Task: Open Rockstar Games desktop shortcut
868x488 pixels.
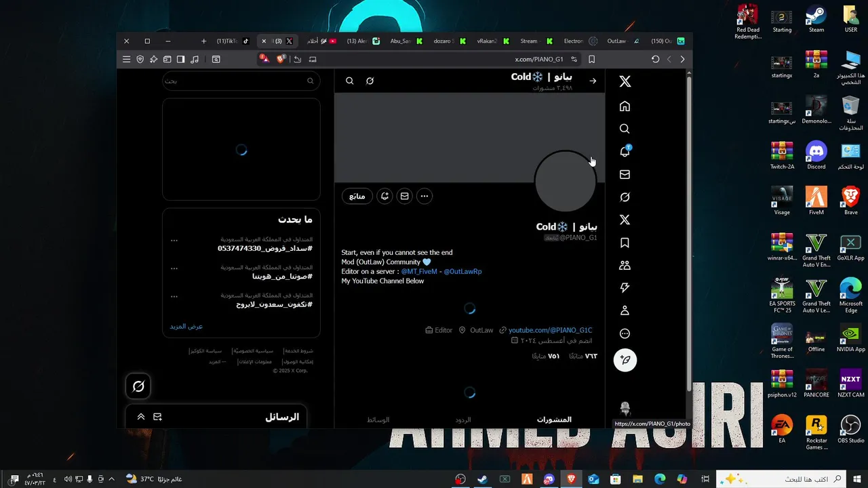Action: (x=816, y=433)
